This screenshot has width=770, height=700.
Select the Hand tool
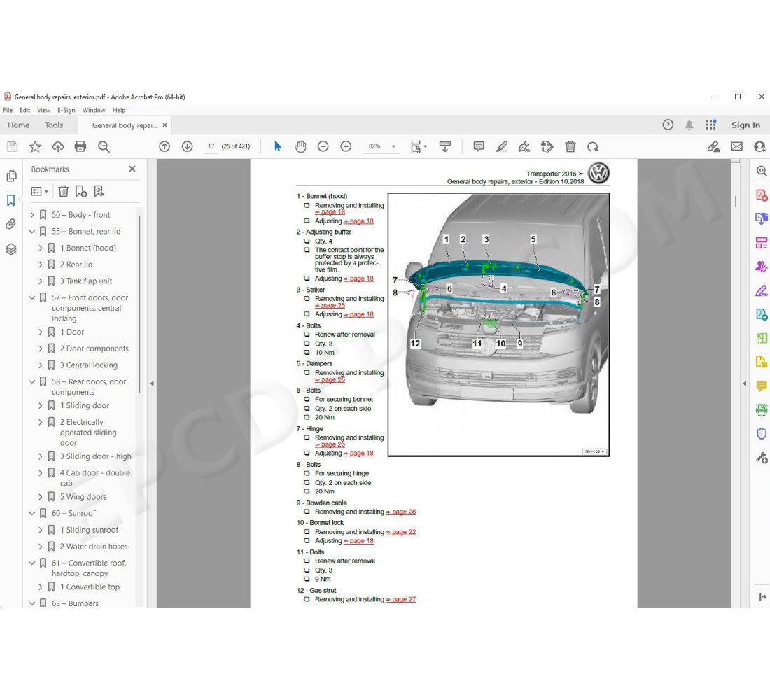[300, 146]
